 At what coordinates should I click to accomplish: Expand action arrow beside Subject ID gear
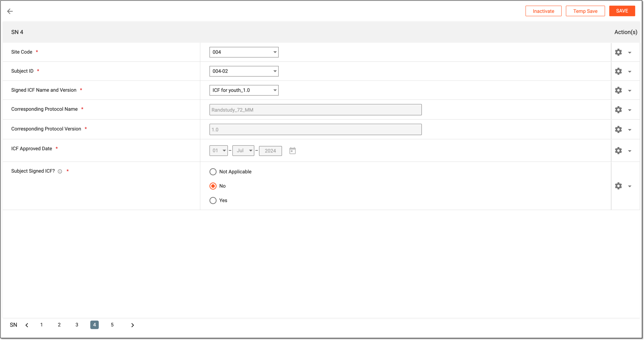click(630, 72)
